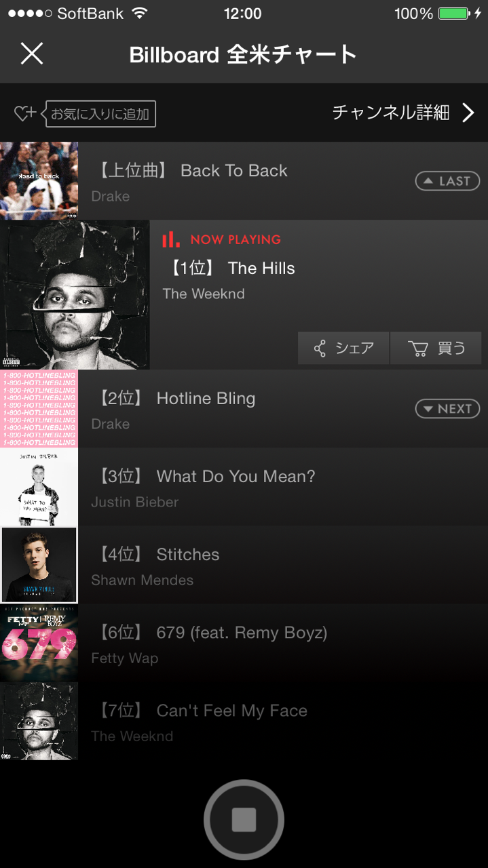Image resolution: width=488 pixels, height=868 pixels.
Task: Add channel via お気に入りに追加 label
Action: [100, 114]
